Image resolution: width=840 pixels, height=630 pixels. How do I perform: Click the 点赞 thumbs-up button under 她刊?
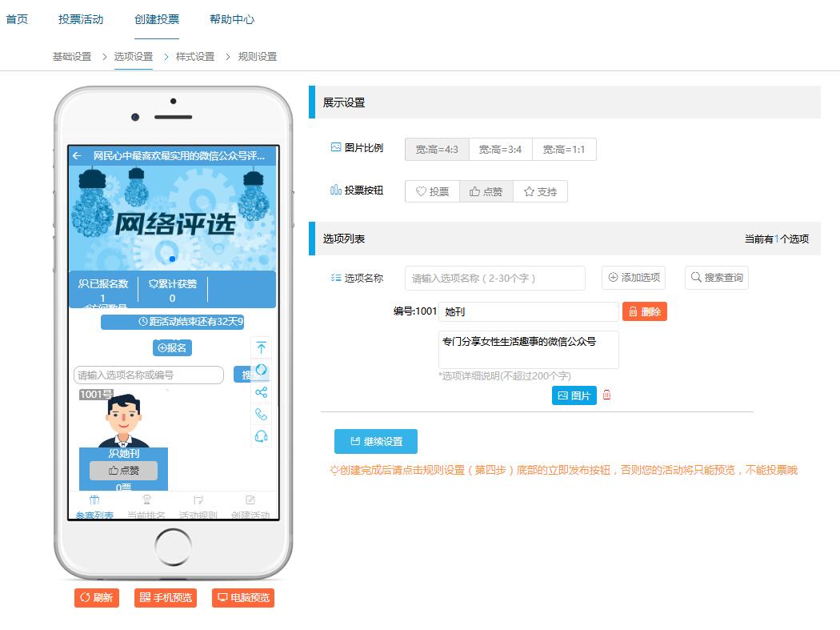tap(123, 471)
